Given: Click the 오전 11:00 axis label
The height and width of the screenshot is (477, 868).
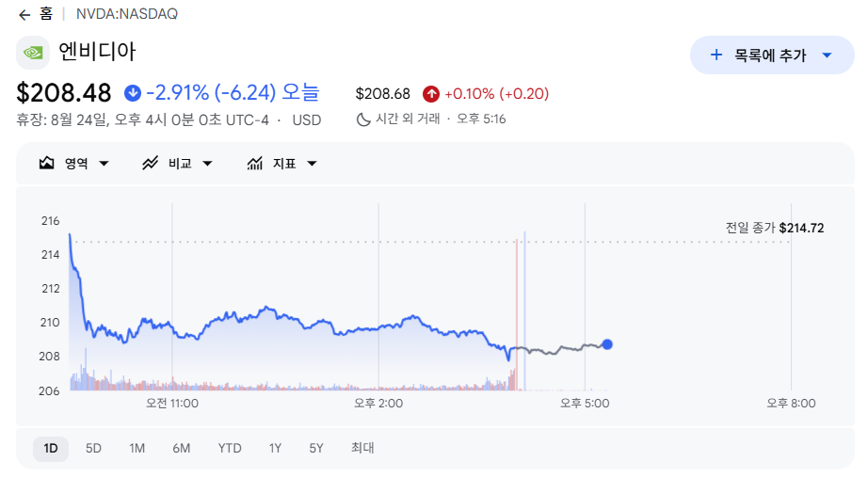Looking at the screenshot, I should pos(172,404).
